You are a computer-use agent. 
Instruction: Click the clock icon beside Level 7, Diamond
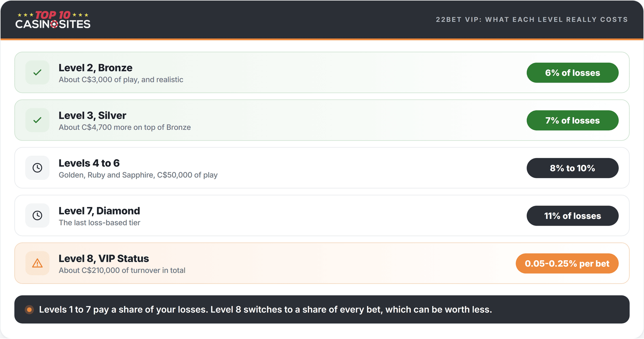click(37, 215)
